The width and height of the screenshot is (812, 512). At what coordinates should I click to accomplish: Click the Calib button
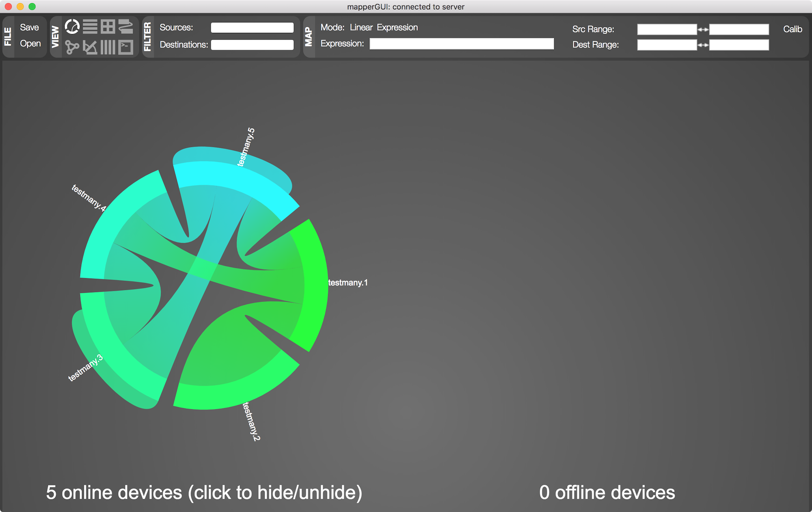[792, 29]
